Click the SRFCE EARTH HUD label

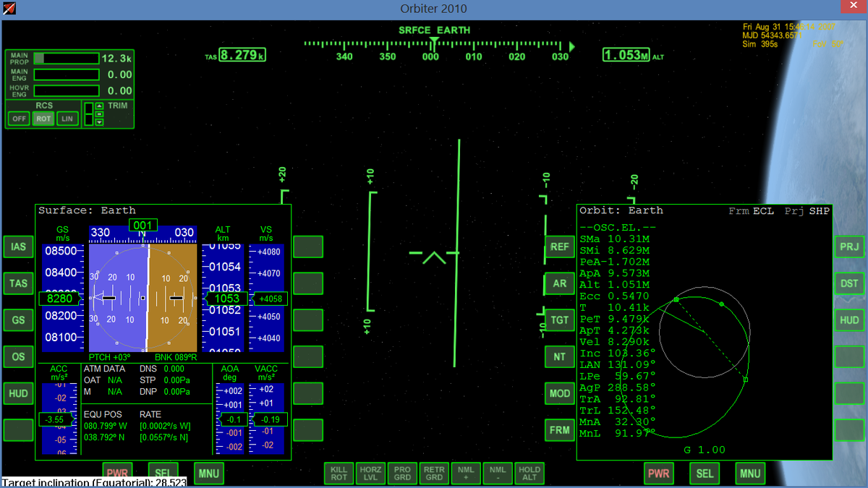434,30
